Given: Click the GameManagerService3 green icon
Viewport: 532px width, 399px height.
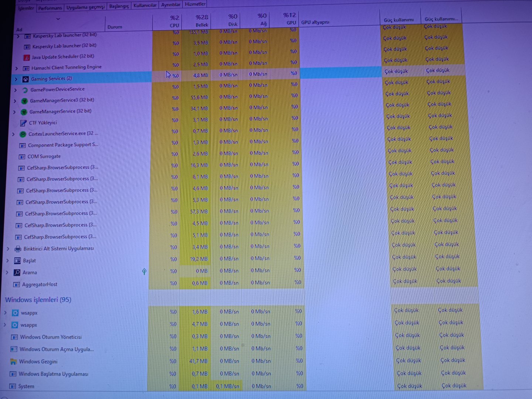Looking at the screenshot, I should tap(24, 101).
